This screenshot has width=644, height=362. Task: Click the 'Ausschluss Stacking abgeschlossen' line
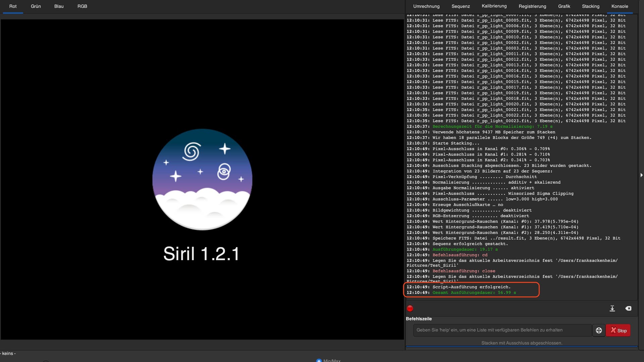[499, 166]
